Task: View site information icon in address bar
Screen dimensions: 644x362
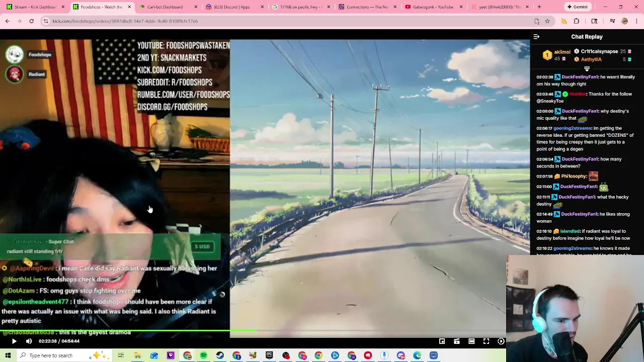Action: point(45,21)
